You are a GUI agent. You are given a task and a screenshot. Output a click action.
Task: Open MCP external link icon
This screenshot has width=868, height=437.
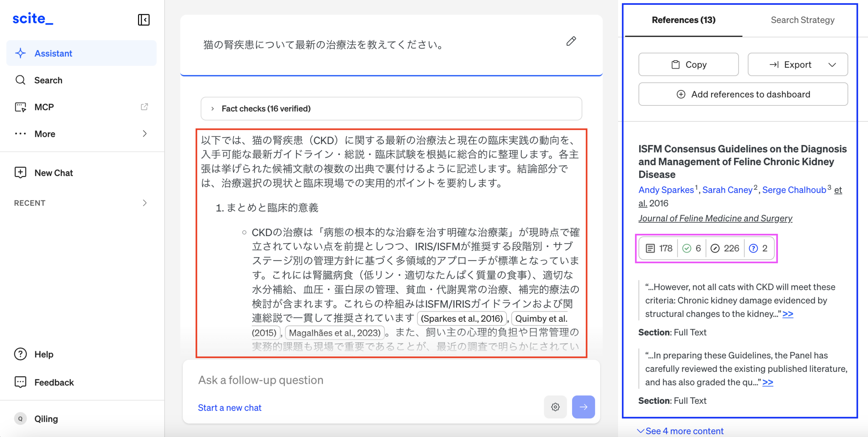(x=144, y=107)
